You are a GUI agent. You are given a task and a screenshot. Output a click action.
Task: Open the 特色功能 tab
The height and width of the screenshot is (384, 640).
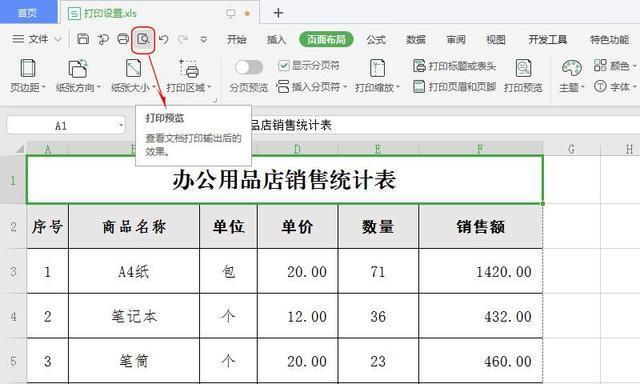coord(610,40)
